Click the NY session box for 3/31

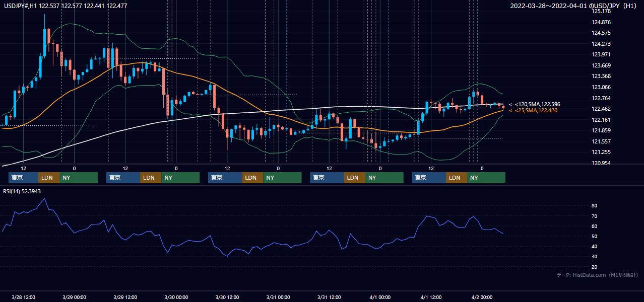coord(384,178)
